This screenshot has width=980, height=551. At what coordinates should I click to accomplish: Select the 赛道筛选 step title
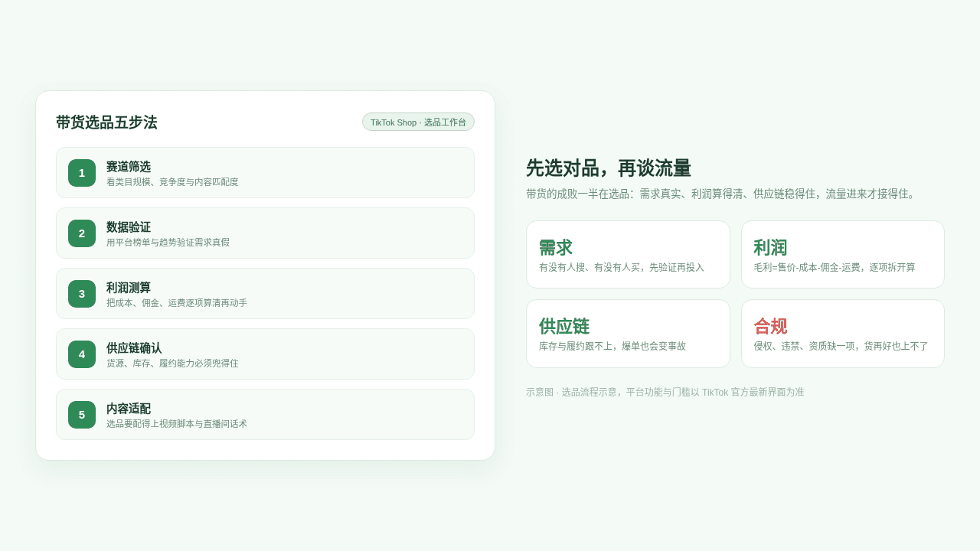(129, 166)
